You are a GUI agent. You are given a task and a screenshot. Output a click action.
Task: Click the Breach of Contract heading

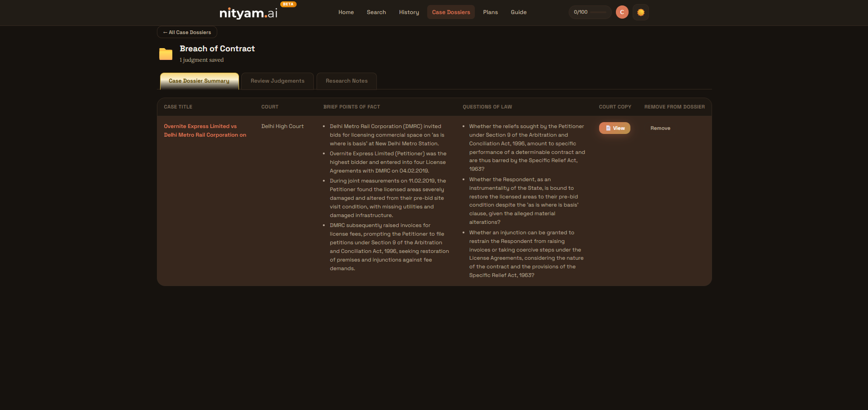tap(217, 49)
